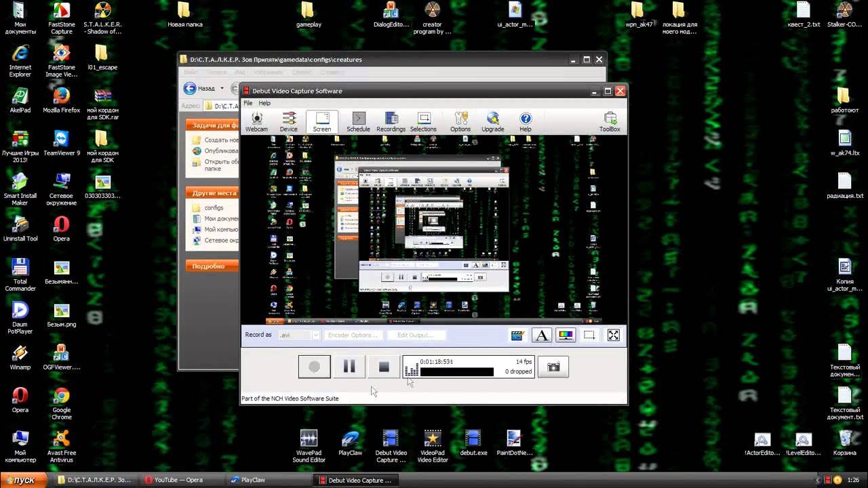Image resolution: width=868 pixels, height=488 pixels.
Task: Click the Edit Output button
Action: click(415, 335)
